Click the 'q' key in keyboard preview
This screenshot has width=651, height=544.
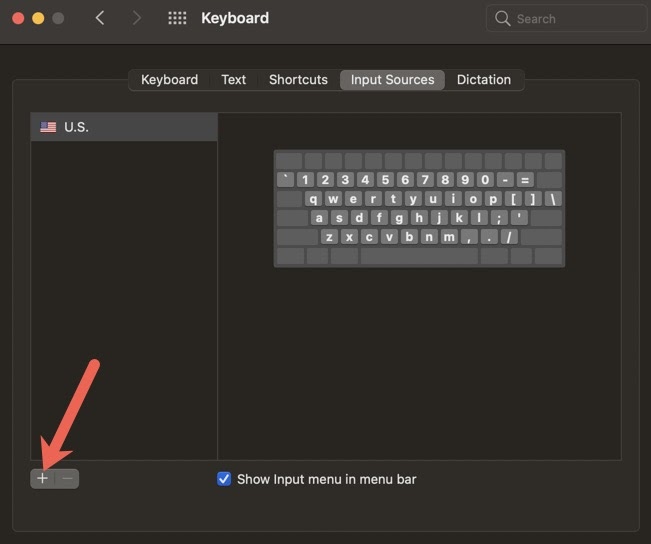(313, 199)
